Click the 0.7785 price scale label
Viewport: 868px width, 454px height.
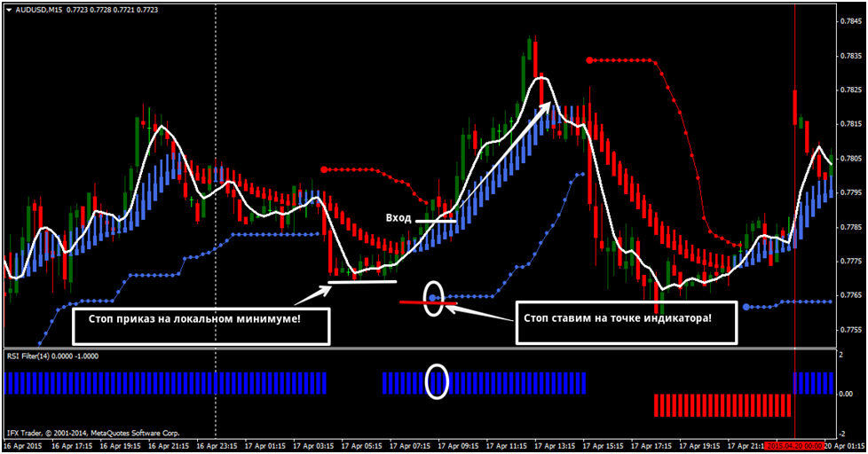(x=849, y=227)
